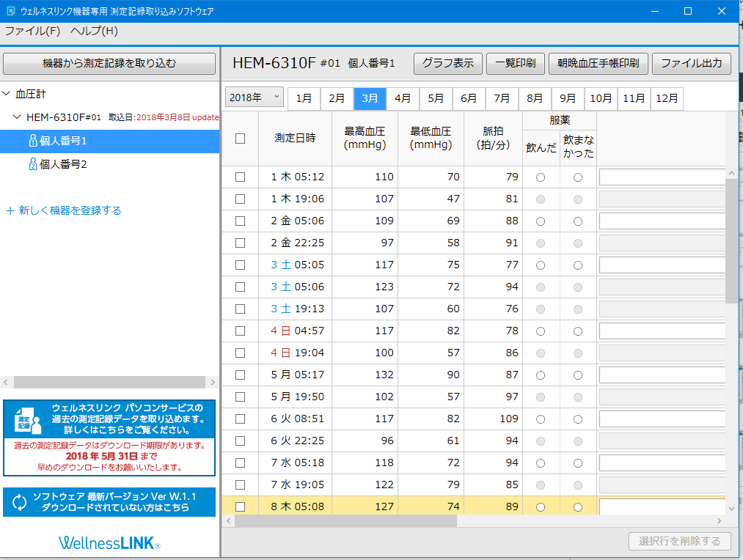The width and height of the screenshot is (743, 560).
Task: Check the row 6 火 08:51 checkbox
Action: pyautogui.click(x=241, y=419)
